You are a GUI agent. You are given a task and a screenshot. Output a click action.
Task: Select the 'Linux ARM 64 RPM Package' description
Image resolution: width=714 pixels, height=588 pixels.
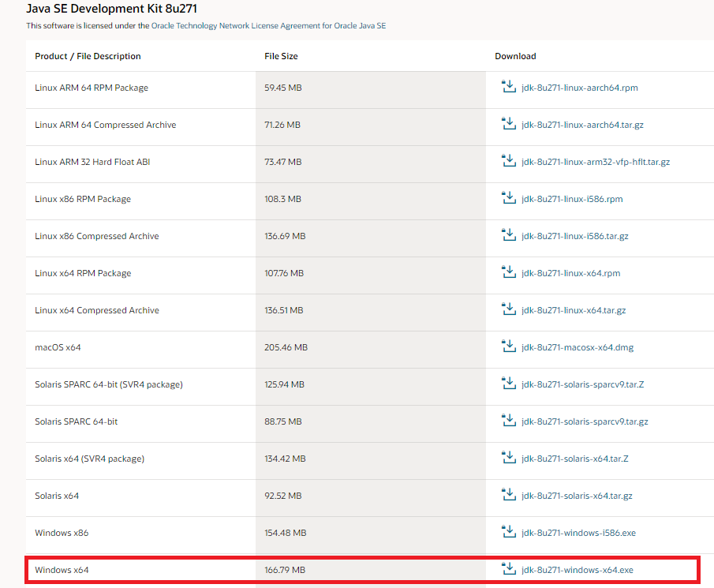coord(92,88)
